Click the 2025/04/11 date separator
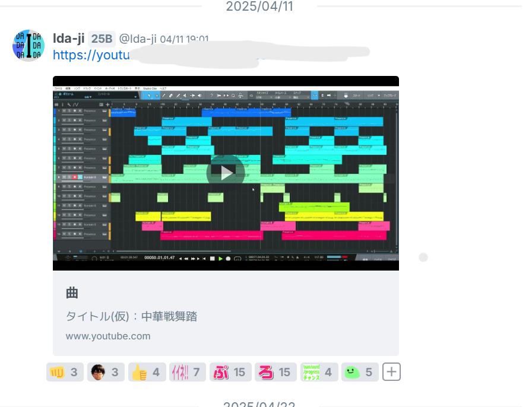 (x=259, y=6)
